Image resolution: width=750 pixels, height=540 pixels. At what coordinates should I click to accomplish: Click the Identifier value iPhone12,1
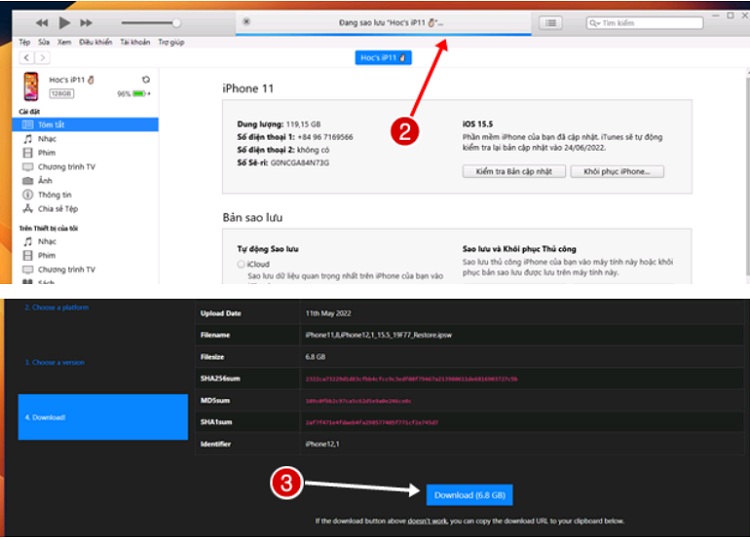[x=322, y=444]
